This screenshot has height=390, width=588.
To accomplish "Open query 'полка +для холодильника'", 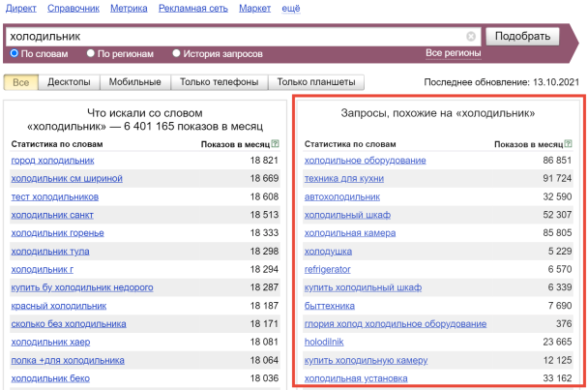I will pyautogui.click(x=68, y=360).
